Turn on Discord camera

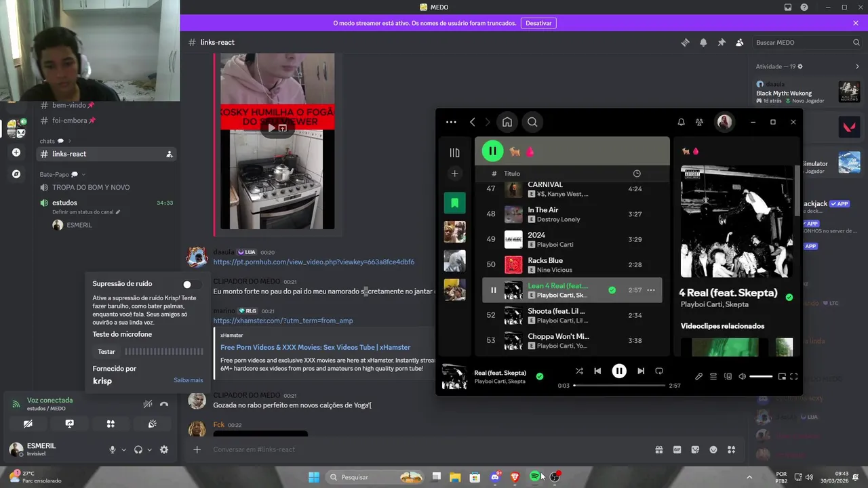[28, 424]
